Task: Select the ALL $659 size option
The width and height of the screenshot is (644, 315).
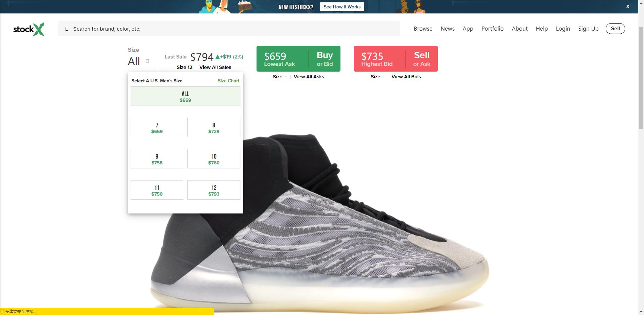Action: coord(185,96)
